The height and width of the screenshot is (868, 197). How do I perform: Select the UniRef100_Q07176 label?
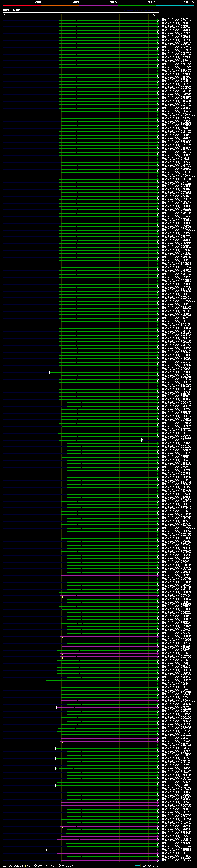pos(176,789)
